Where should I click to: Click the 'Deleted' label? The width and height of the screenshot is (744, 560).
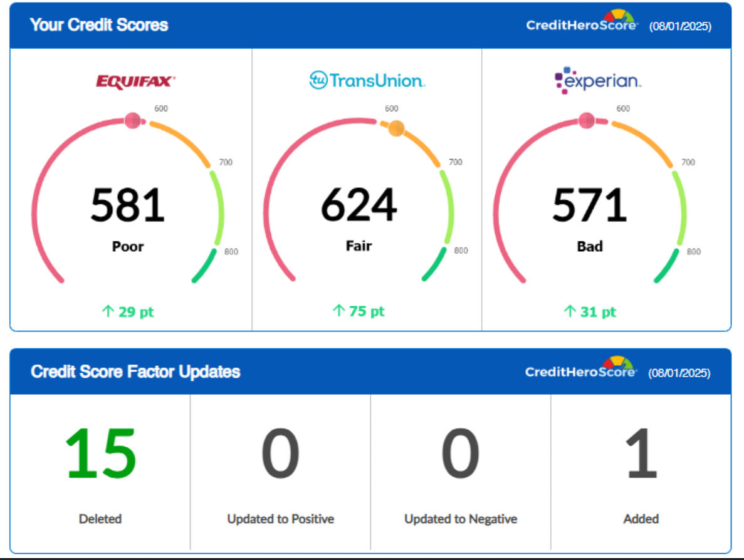100,519
